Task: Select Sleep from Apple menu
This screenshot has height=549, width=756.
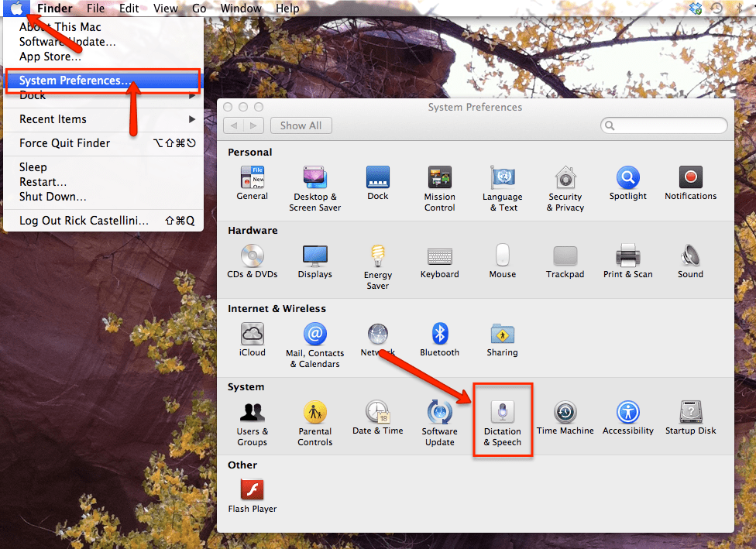Action: 103,167
